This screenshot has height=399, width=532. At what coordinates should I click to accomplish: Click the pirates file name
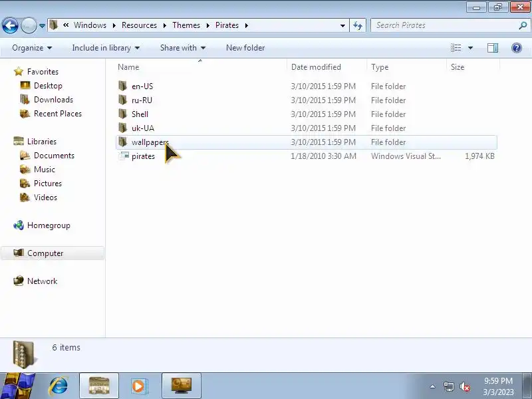click(x=143, y=156)
